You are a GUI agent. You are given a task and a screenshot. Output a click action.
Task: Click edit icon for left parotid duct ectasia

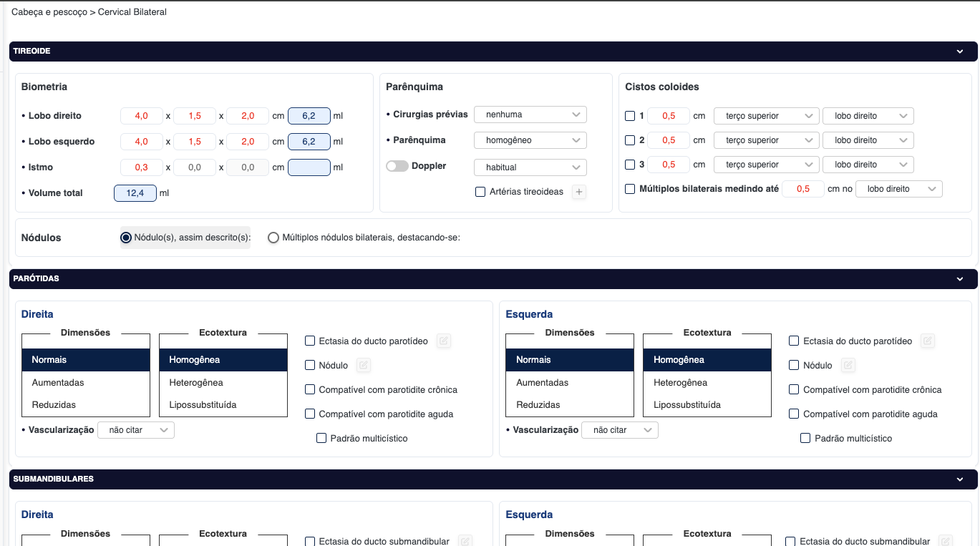[928, 341]
